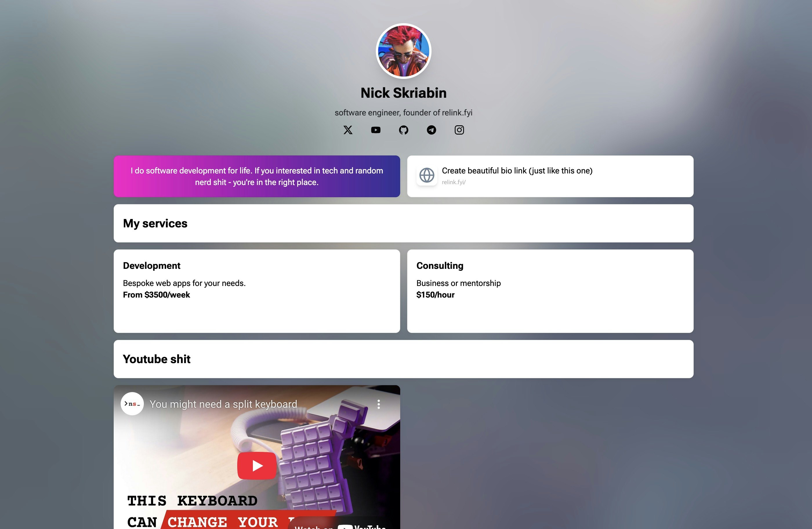Screen dimensions: 812x529
Task: Click the pink gradient intro banner
Action: point(257,176)
